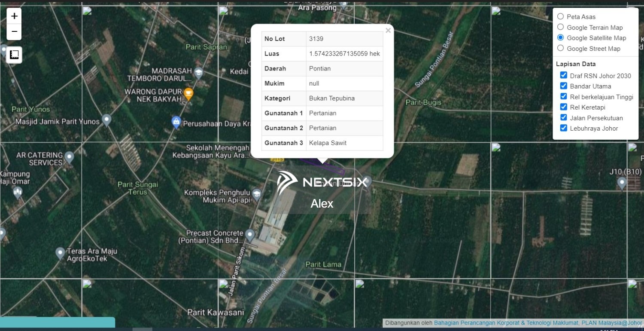Uncheck Draf RSN Johor 2030
This screenshot has width=644, height=331.
[563, 74]
